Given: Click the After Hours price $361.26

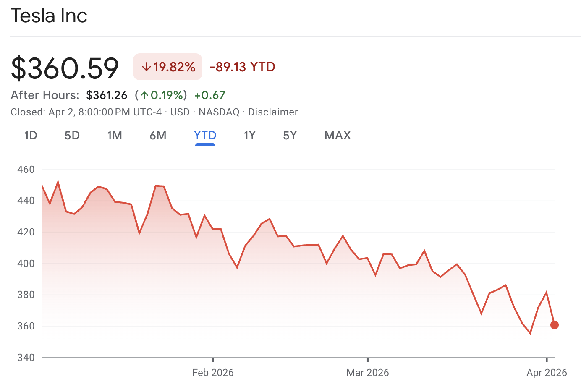Looking at the screenshot, I should 107,95.
